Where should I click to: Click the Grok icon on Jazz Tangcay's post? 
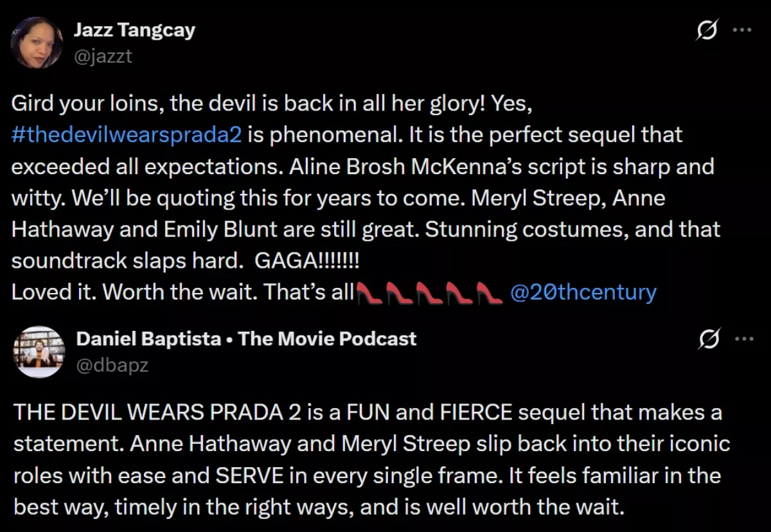[x=707, y=30]
